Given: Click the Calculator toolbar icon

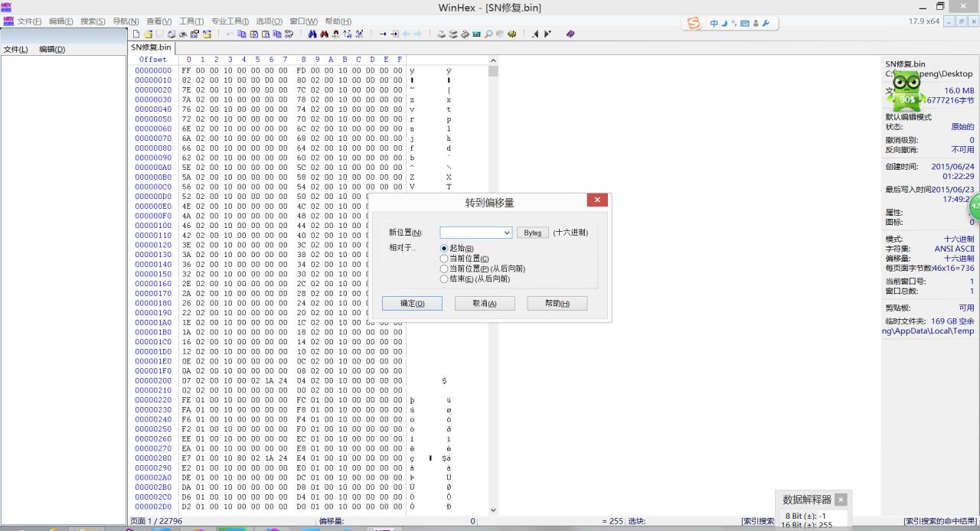Looking at the screenshot, I should tap(476, 34).
